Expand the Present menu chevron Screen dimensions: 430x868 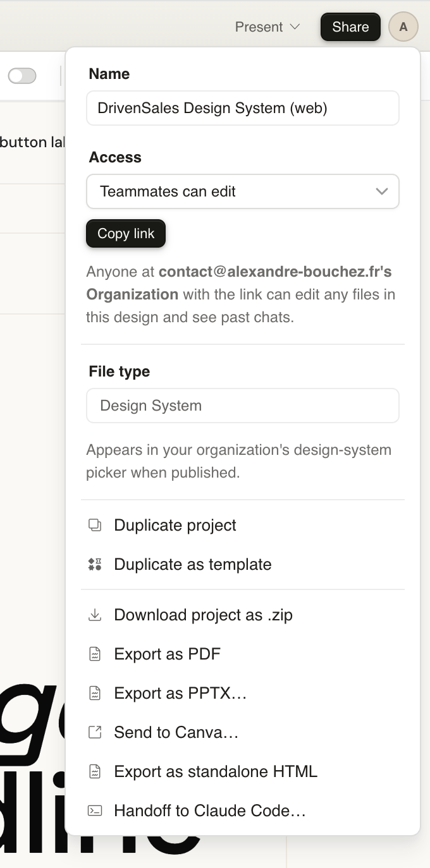[294, 27]
